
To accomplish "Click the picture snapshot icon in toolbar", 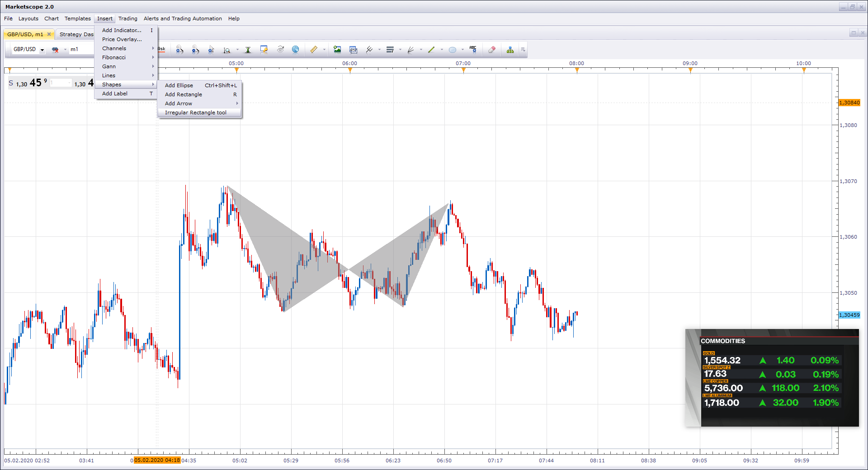I will 337,49.
